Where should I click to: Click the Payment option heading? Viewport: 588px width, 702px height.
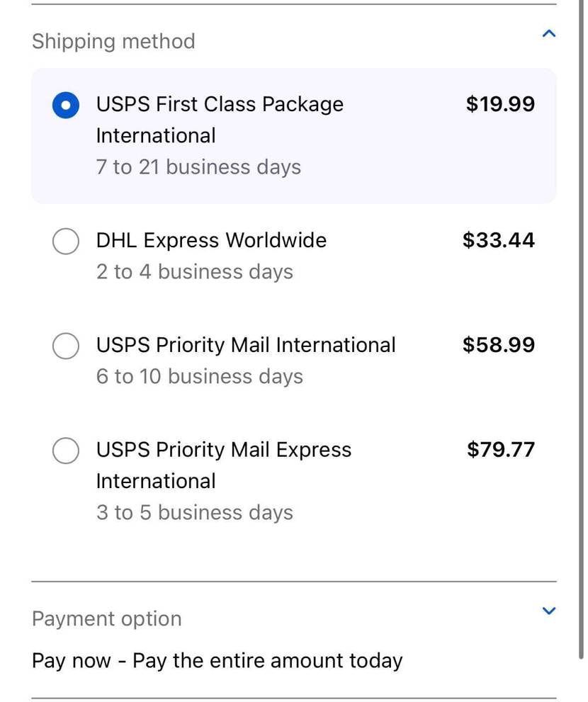pos(106,618)
